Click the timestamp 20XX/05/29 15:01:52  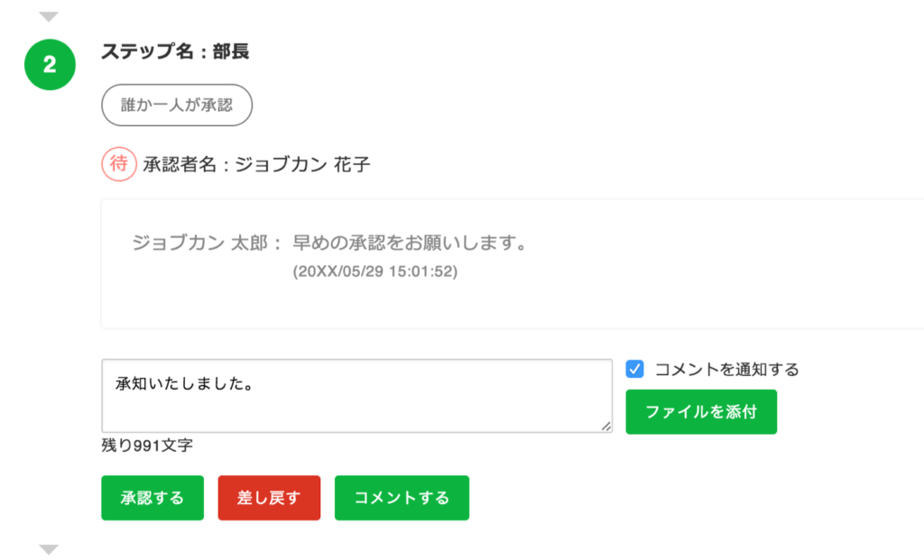(375, 269)
